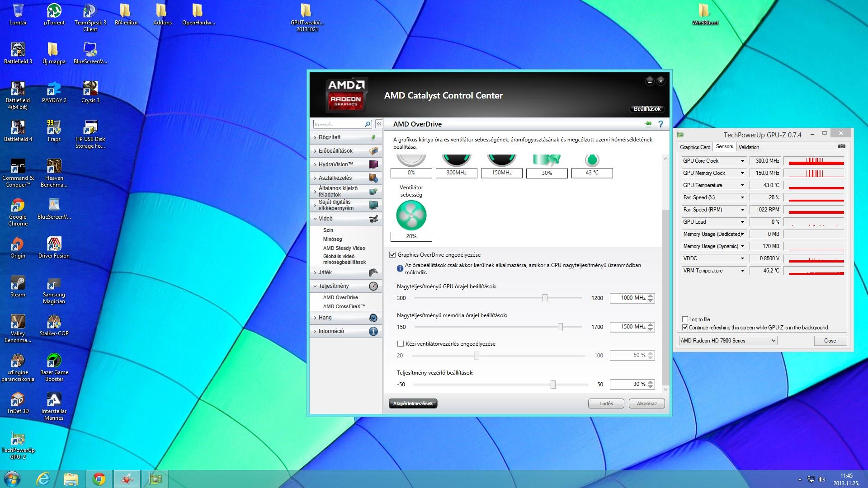Click the GPU clock slider handle
Viewport: 868px width, 488px height.
[545, 298]
